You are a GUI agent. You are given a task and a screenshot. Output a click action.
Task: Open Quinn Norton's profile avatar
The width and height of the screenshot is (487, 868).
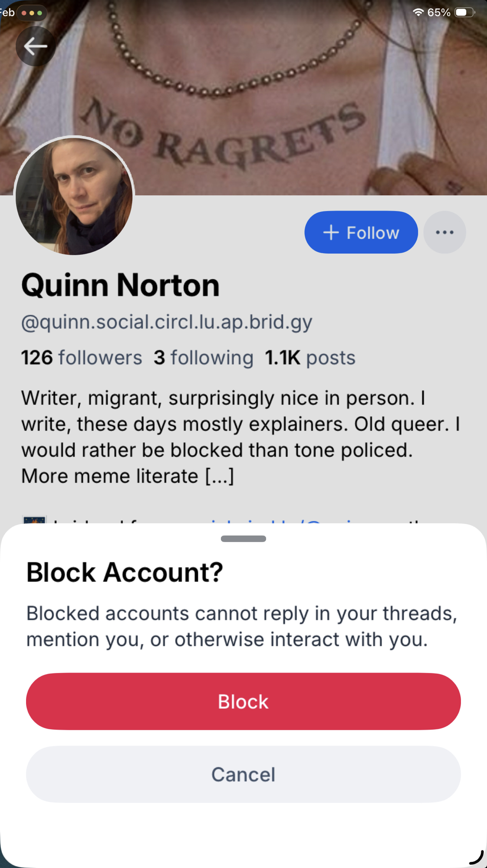pos(74,195)
